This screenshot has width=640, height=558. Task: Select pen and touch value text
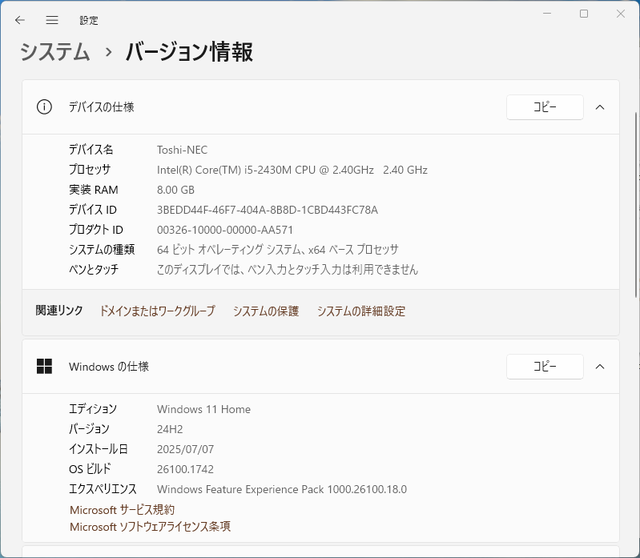pyautogui.click(x=287, y=269)
